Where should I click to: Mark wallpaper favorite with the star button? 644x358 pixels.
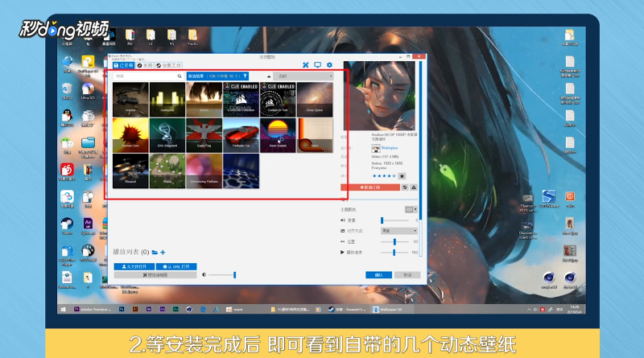(402, 176)
